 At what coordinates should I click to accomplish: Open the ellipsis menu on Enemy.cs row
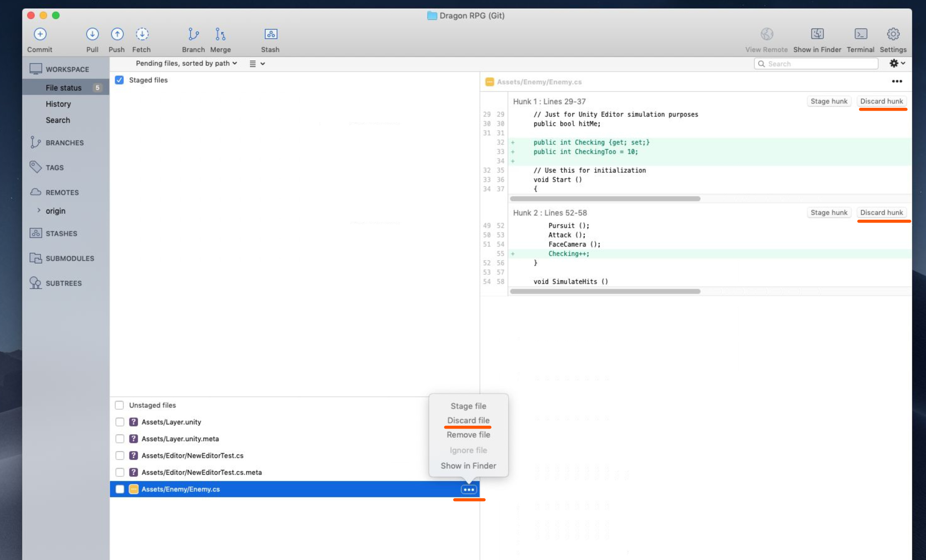click(469, 489)
